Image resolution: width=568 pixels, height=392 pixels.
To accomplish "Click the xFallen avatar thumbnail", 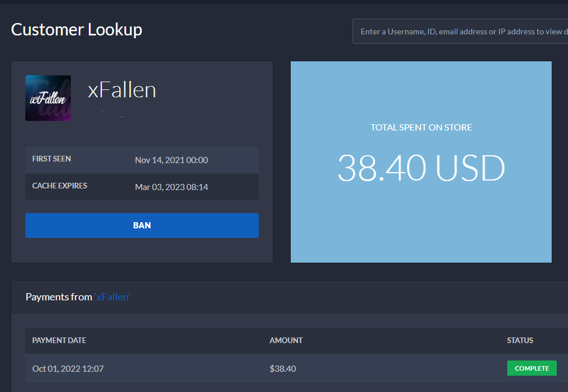I will coord(48,98).
